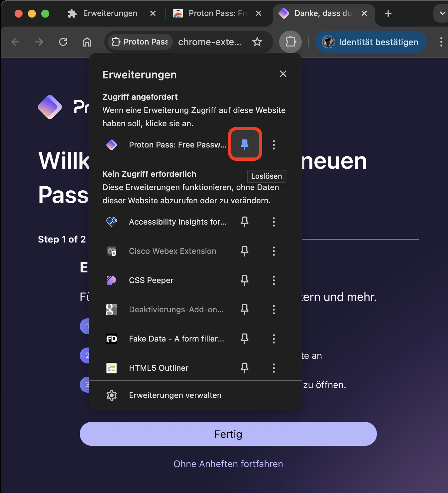The height and width of the screenshot is (493, 448).
Task: Click the Extensions puzzle icon in toolbar
Action: tap(290, 42)
